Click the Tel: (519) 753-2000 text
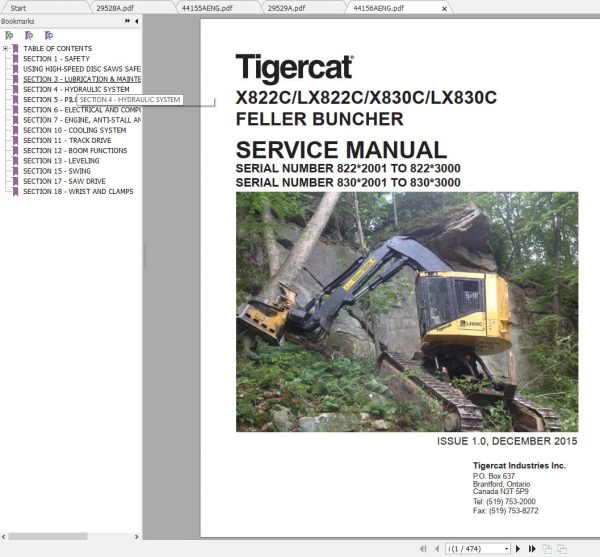600x557 pixels. coord(504,502)
